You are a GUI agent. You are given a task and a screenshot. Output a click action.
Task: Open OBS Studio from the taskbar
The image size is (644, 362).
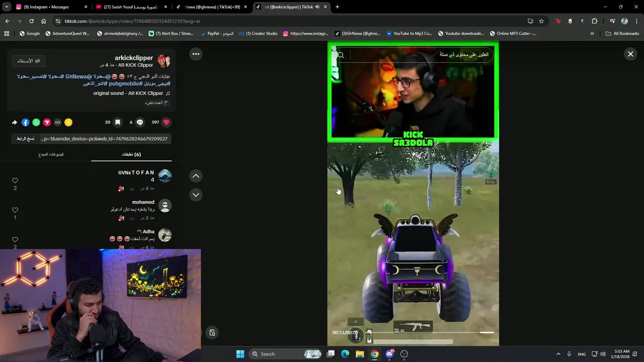[x=404, y=354]
